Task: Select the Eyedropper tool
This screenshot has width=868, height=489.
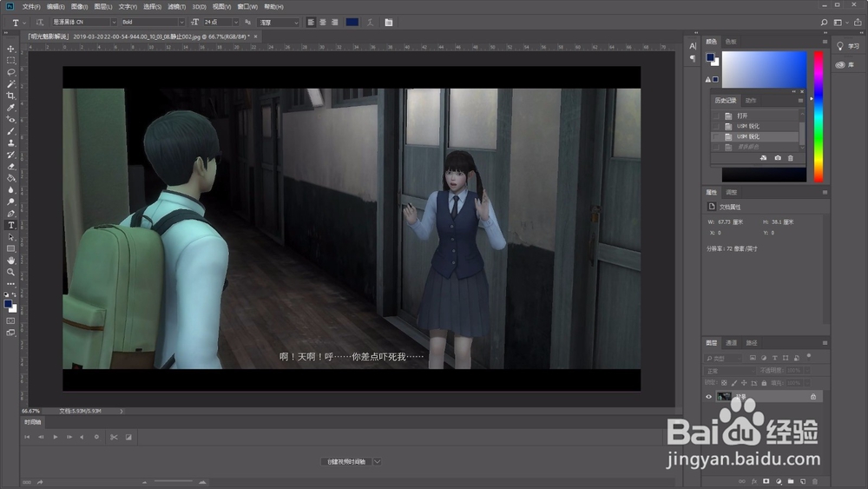Action: tap(10, 108)
